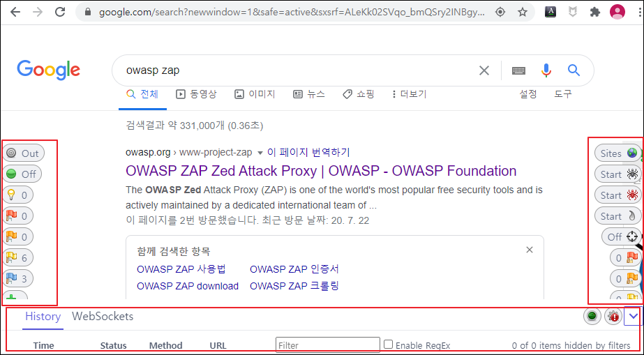644x355 pixels.
Task: Click the blue search magnifier button
Action: tap(574, 70)
